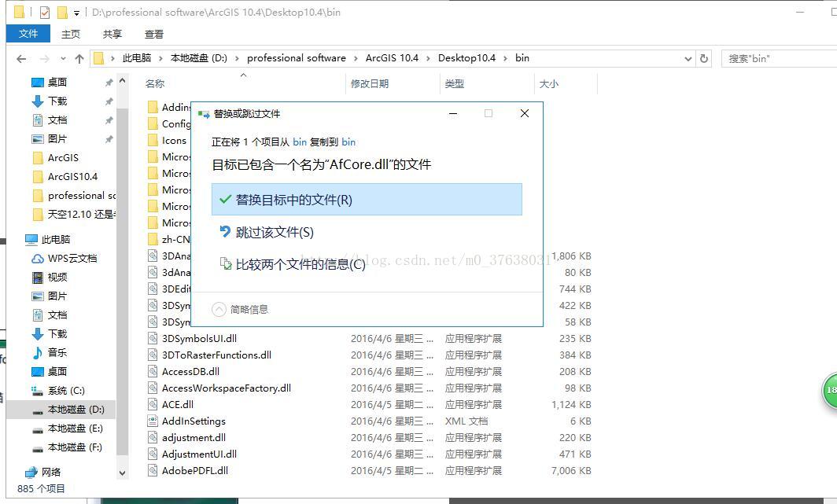The width and height of the screenshot is (837, 504).
Task: Open the 共享 ribbon tab
Action: (x=112, y=34)
